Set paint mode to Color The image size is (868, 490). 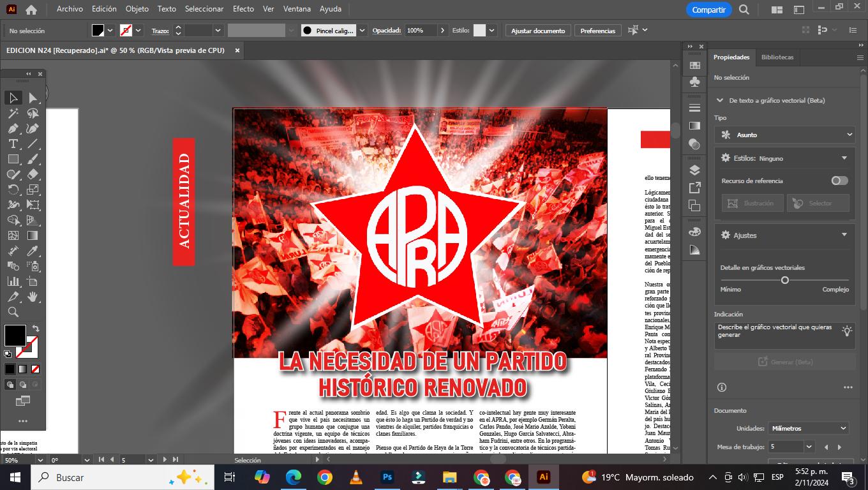[x=10, y=369]
